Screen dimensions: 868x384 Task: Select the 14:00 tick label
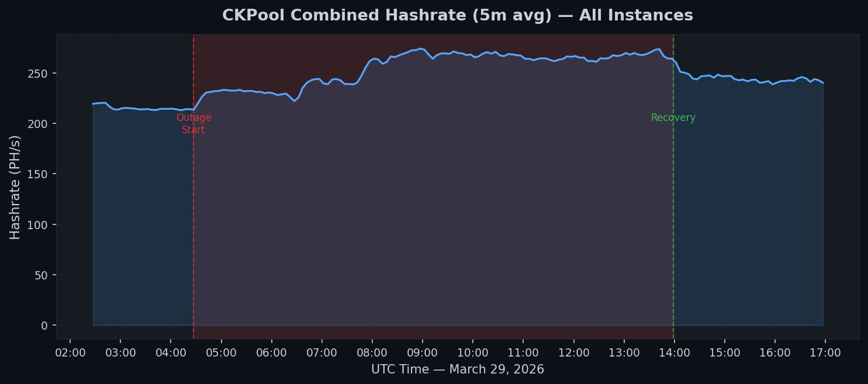pyautogui.click(x=675, y=352)
